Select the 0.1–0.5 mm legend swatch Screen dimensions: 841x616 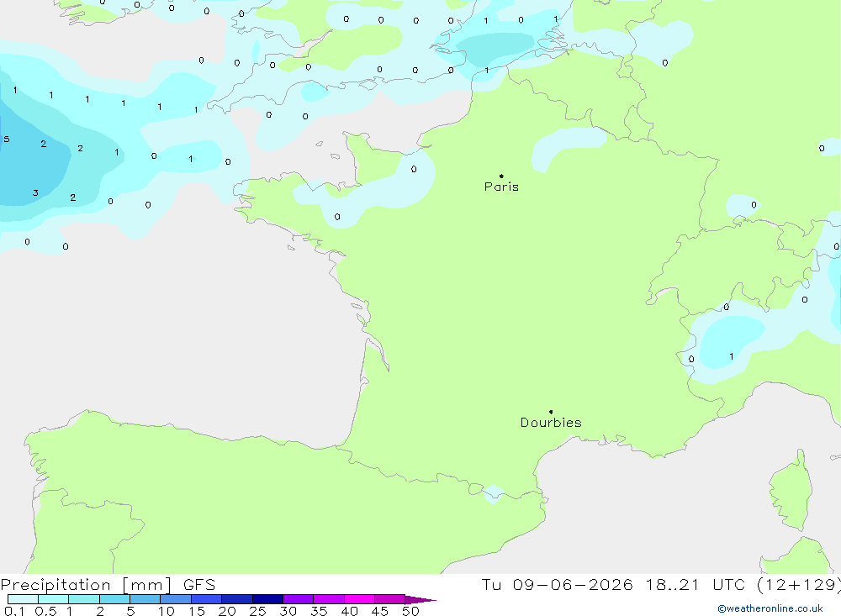[23, 599]
